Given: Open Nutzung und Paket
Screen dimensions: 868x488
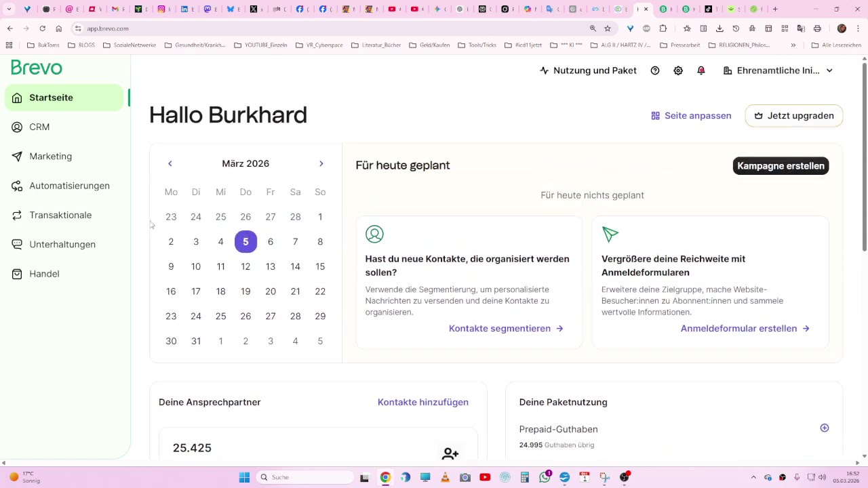Looking at the screenshot, I should pos(588,70).
